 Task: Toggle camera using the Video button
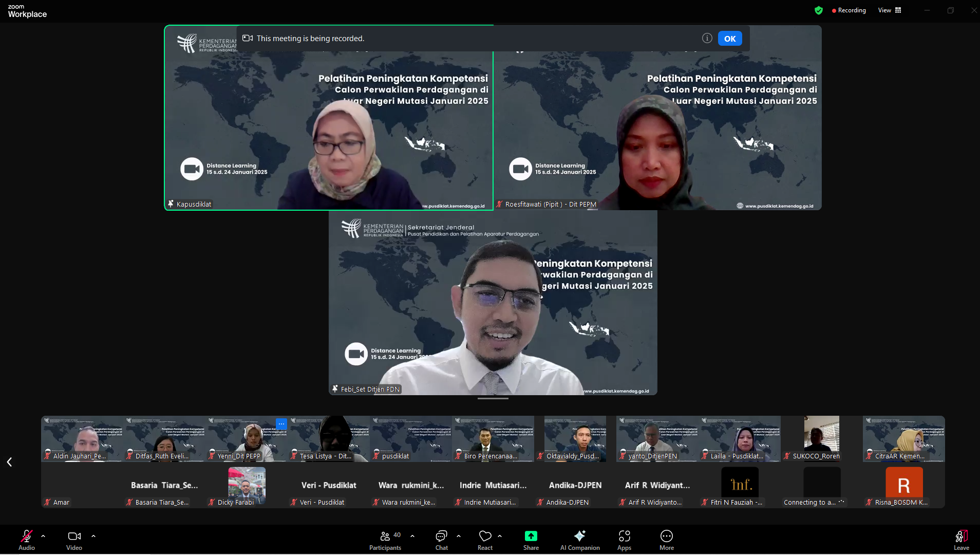74,540
